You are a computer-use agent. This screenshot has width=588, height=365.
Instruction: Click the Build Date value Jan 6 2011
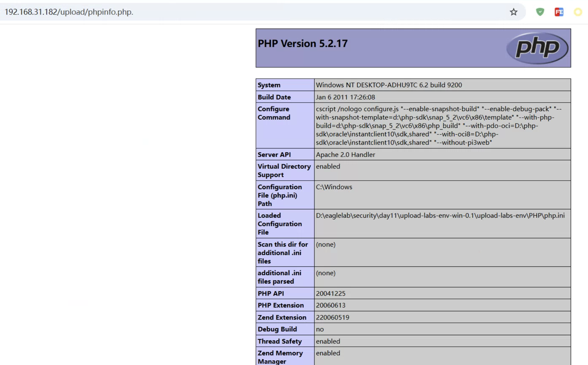pos(345,97)
